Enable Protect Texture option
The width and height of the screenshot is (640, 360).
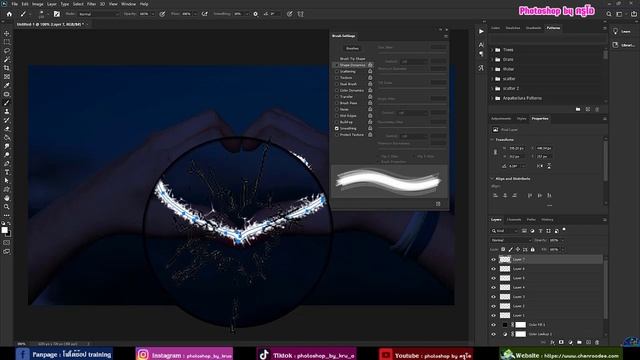[x=337, y=135]
